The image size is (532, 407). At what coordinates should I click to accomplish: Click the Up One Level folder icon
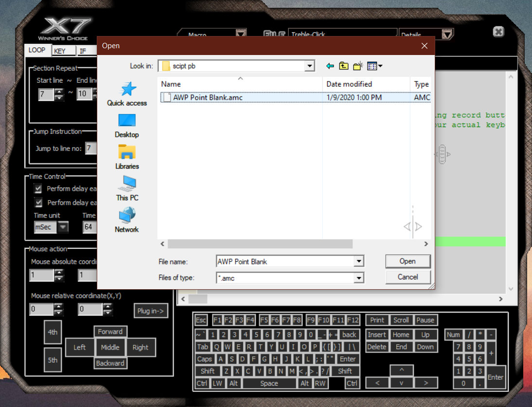coord(344,66)
